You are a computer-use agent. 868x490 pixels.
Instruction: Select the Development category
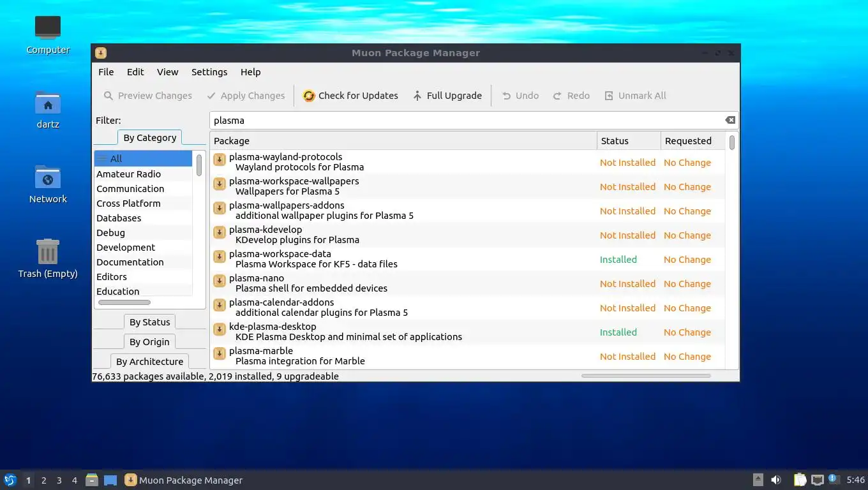pyautogui.click(x=143, y=248)
